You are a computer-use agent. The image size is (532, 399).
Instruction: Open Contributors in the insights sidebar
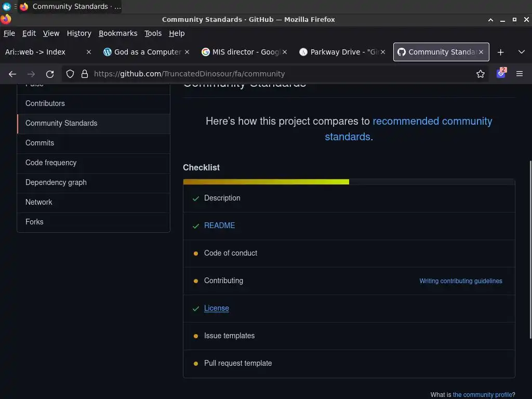click(94, 103)
